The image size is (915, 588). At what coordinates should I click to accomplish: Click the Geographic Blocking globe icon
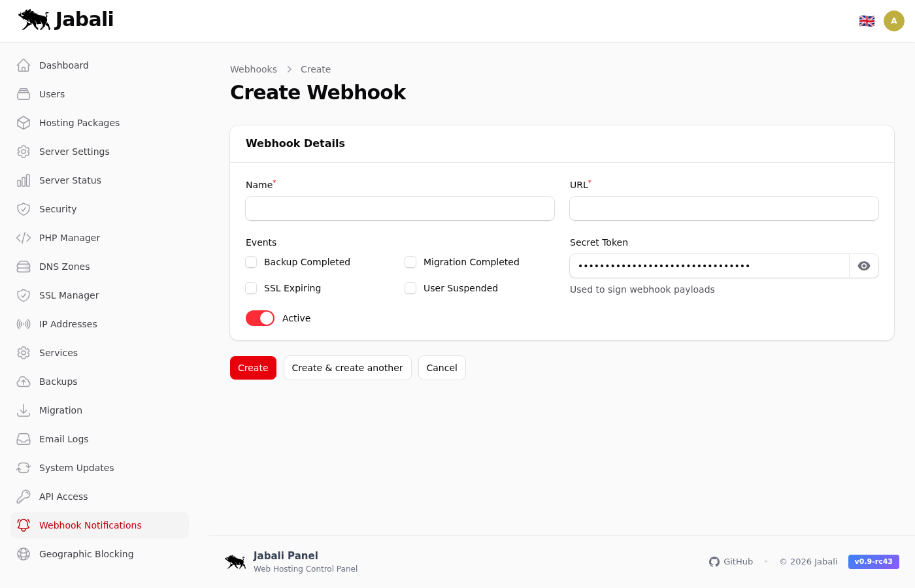(x=24, y=554)
